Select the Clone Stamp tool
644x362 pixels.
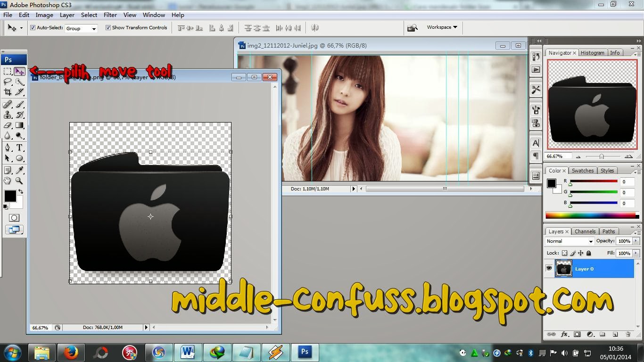7,115
